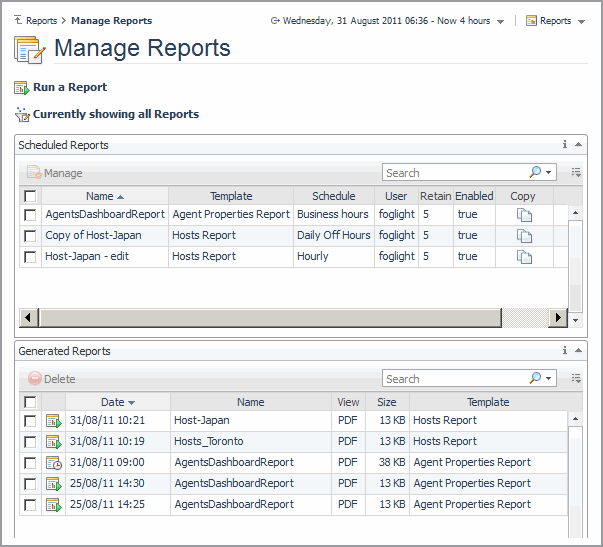Click info icon in Generated Reports header

565,351
